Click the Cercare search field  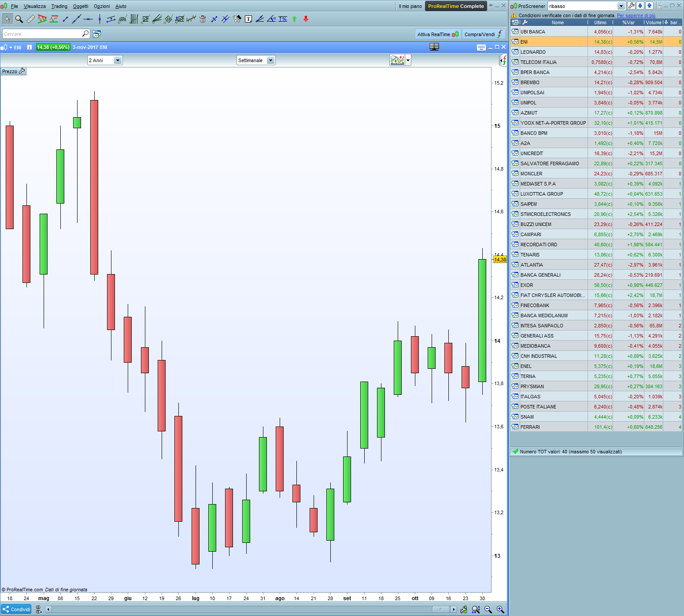[x=46, y=34]
